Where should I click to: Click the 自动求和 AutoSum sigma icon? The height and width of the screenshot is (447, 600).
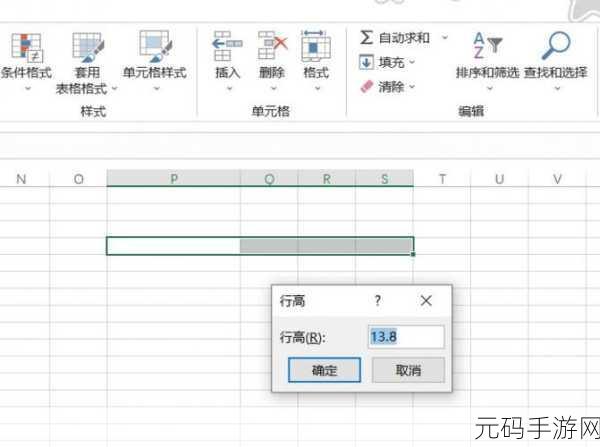point(366,38)
